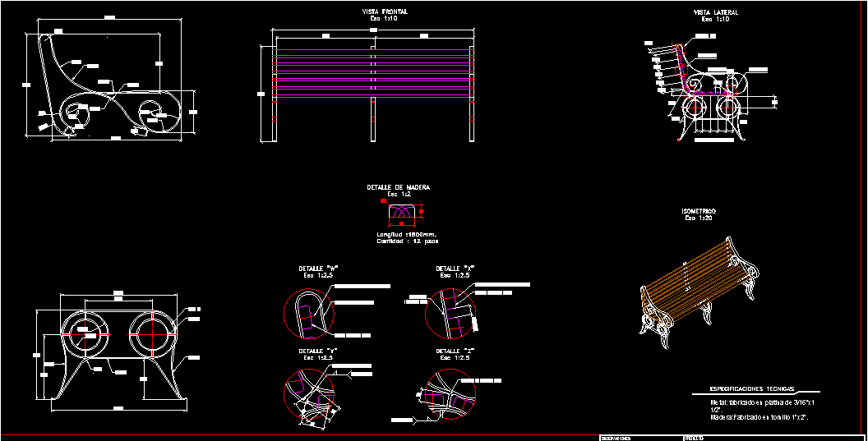868x441 pixels.
Task: Click the DETALLE "X" label
Action: pyautogui.click(x=455, y=269)
